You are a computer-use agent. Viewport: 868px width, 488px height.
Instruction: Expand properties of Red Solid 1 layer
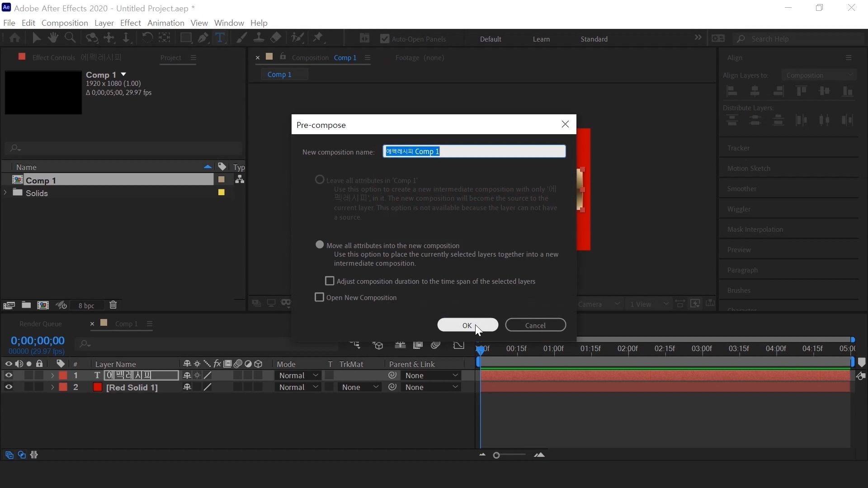(52, 387)
